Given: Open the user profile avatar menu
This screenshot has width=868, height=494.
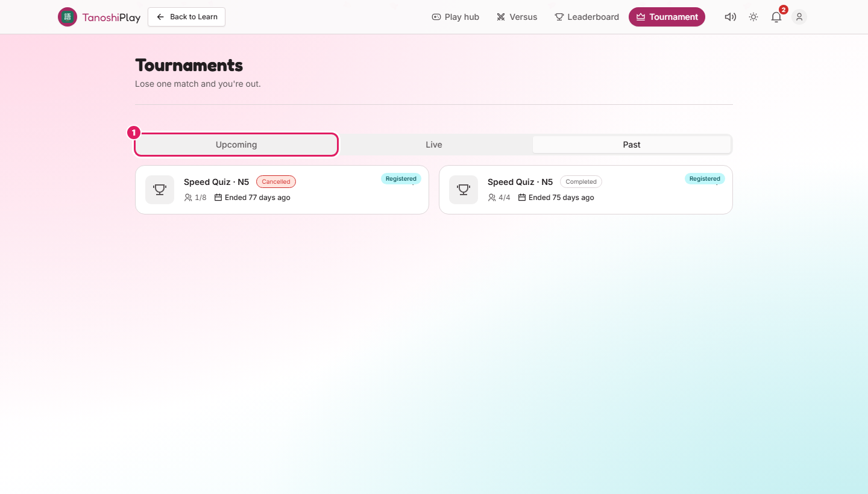Looking at the screenshot, I should 799,17.
